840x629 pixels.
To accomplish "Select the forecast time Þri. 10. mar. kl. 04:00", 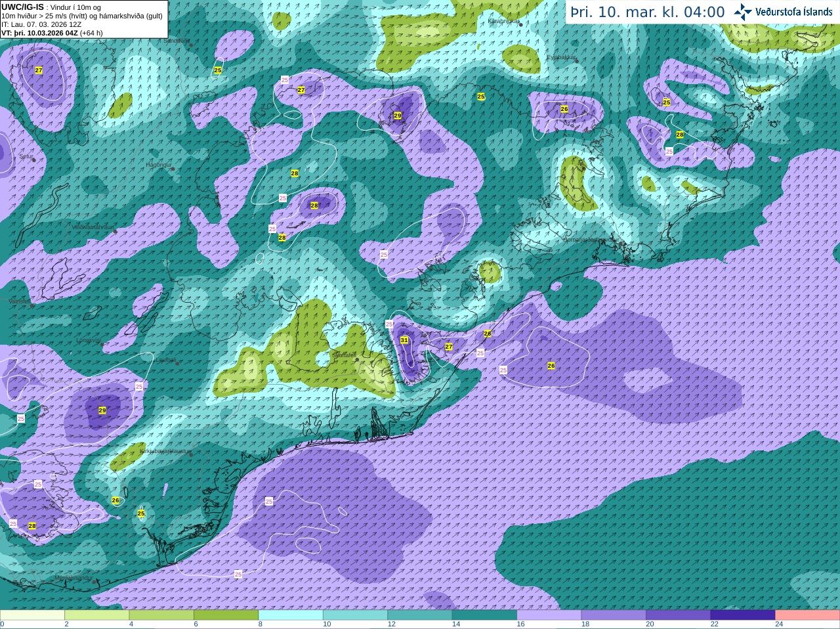I will click(x=647, y=12).
